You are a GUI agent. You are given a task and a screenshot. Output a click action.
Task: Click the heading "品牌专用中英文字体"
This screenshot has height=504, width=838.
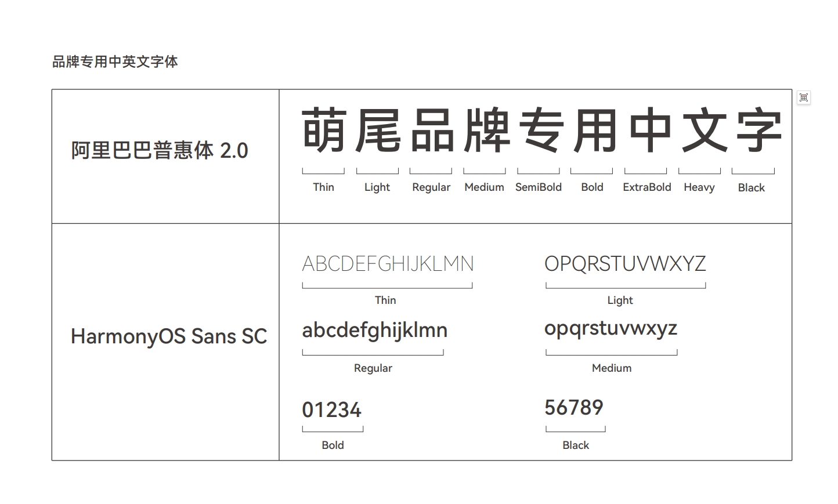[115, 61]
